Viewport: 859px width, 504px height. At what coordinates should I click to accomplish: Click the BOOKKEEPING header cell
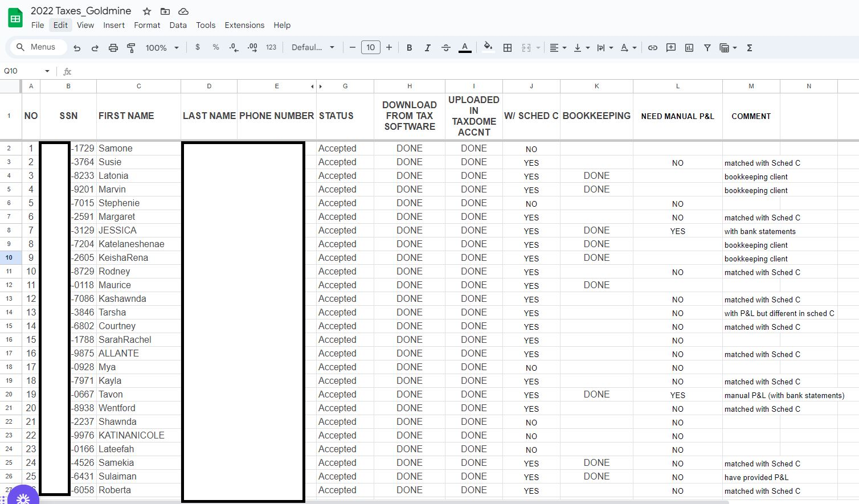point(596,116)
